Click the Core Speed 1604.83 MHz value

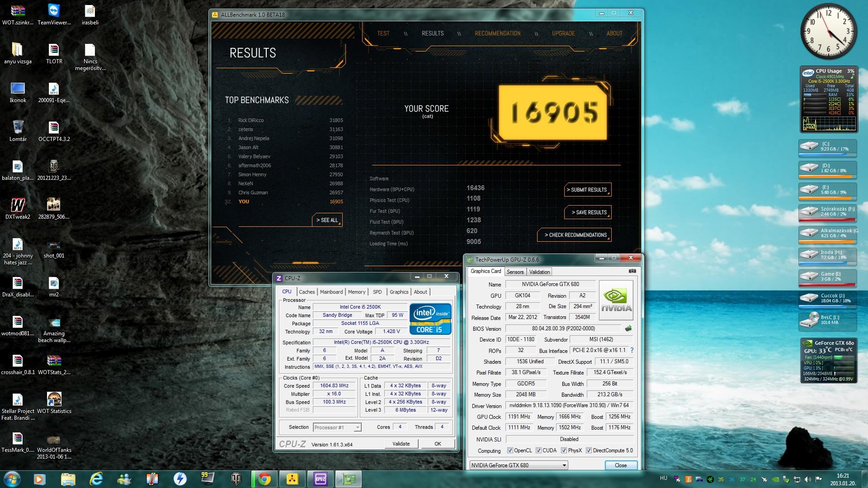(x=334, y=386)
